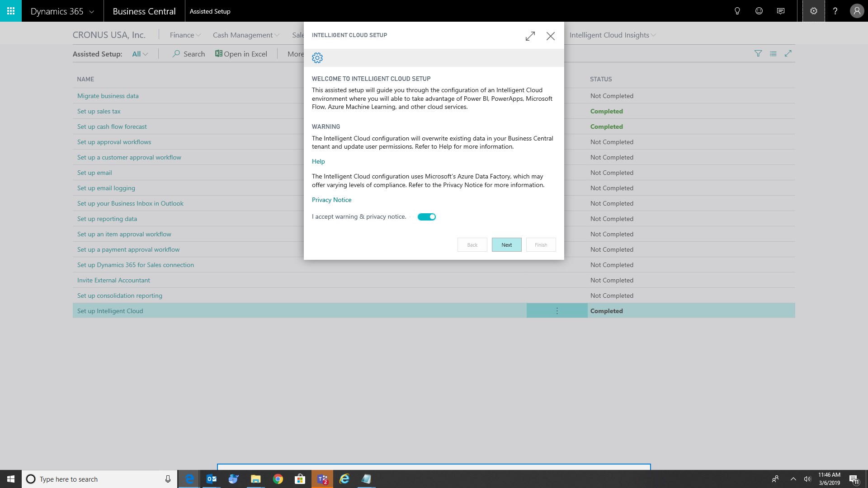The height and width of the screenshot is (488, 868).
Task: Open the notification center icon
Action: click(854, 479)
